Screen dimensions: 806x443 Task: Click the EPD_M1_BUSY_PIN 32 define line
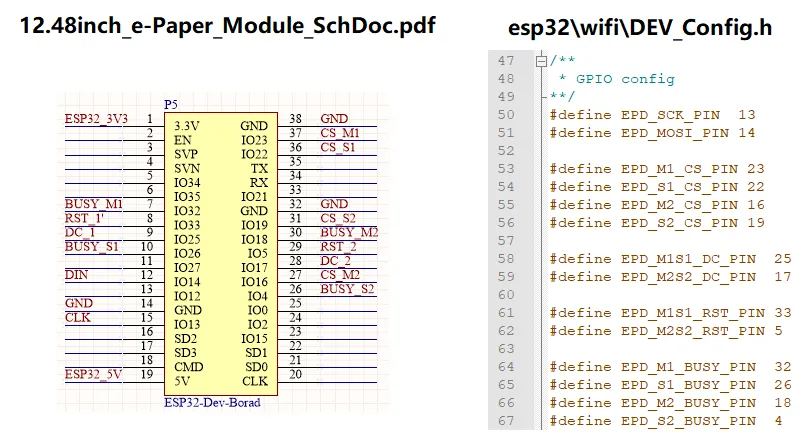click(670, 367)
